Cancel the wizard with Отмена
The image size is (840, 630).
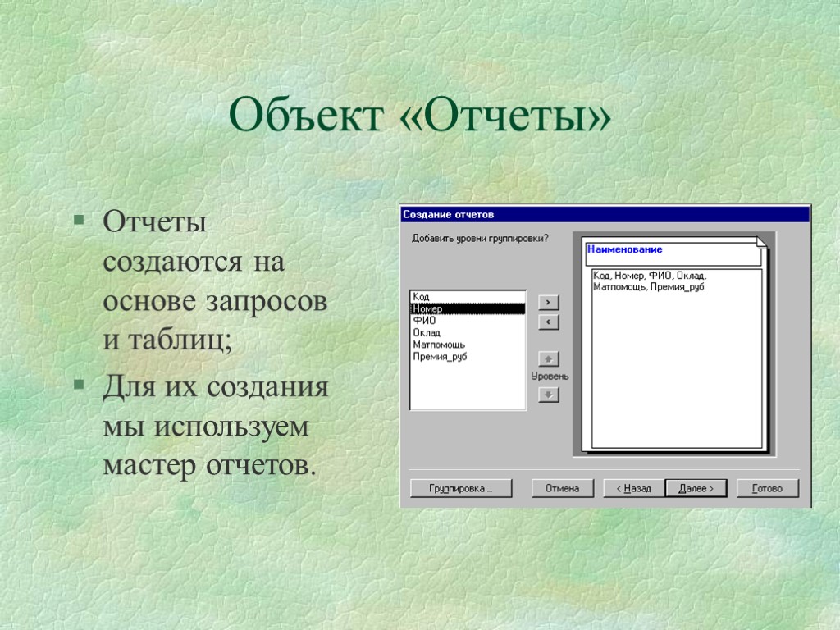pos(563,488)
